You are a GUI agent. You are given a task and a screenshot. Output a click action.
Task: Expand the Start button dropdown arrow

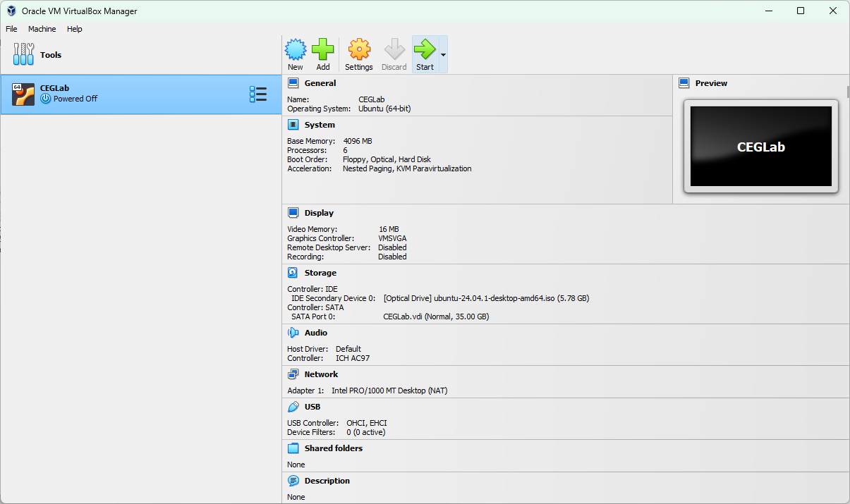coord(443,54)
